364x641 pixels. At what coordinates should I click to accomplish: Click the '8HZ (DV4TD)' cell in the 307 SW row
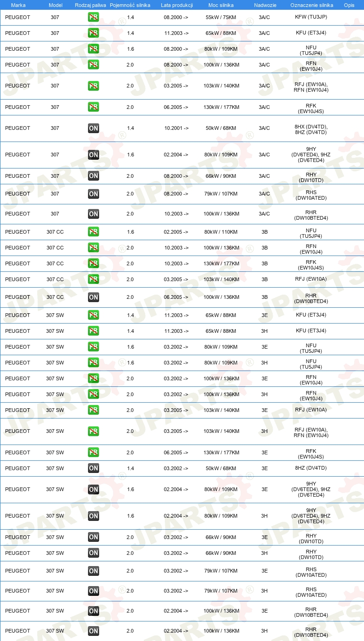311,468
